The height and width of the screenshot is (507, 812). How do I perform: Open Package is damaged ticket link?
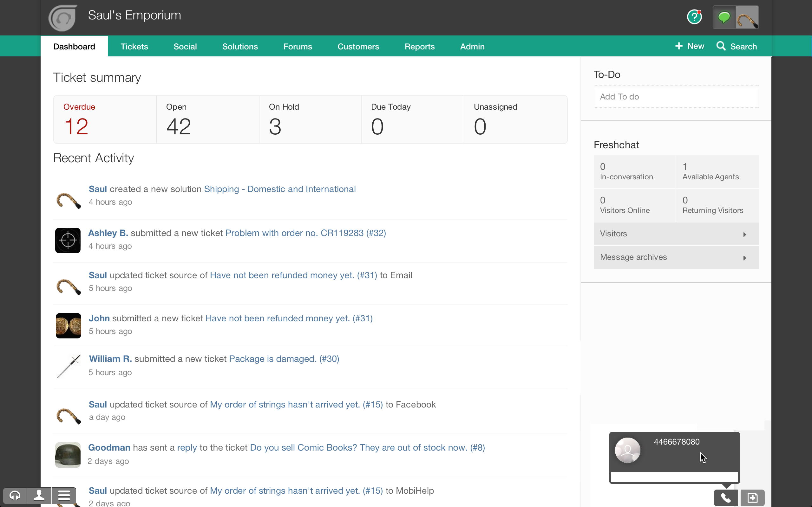click(x=284, y=359)
